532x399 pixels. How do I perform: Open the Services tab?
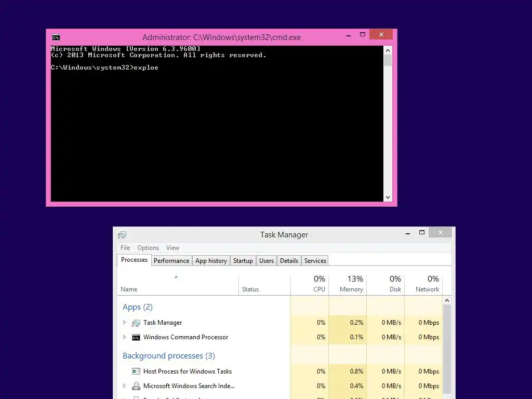coord(315,261)
